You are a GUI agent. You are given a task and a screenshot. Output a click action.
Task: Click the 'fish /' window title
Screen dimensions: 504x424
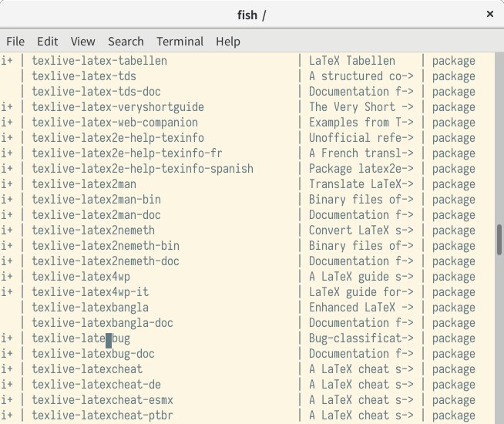tap(251, 15)
